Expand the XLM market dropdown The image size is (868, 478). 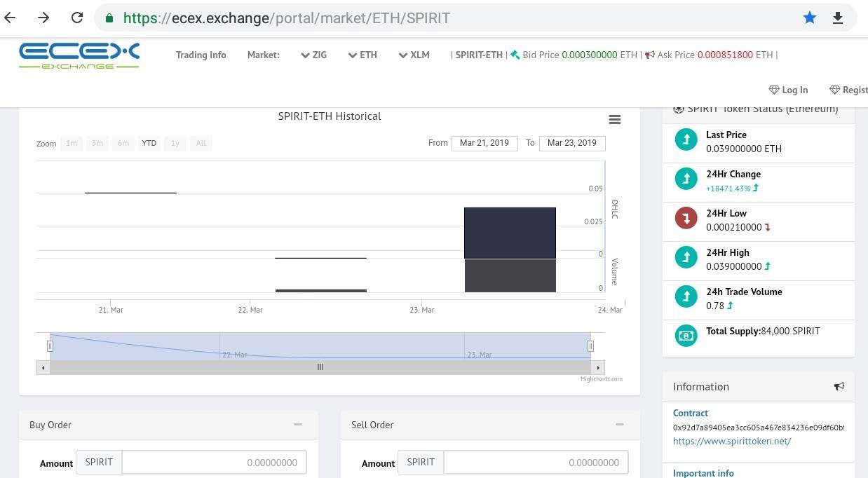click(414, 55)
